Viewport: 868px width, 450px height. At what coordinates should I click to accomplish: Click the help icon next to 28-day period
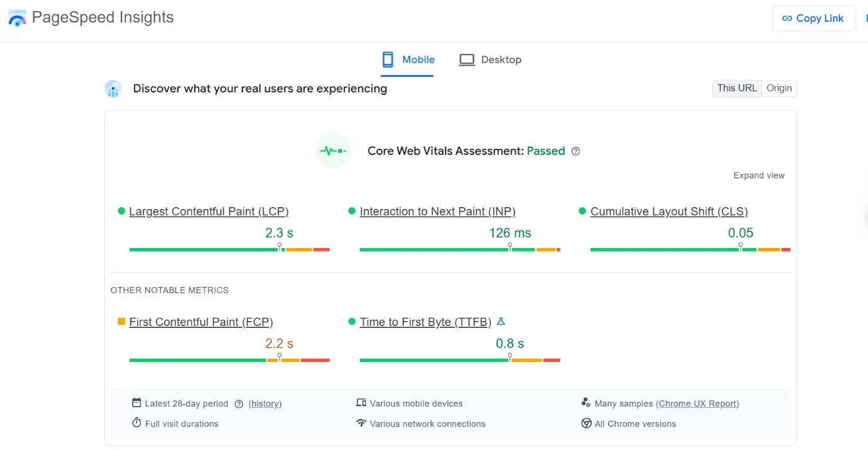point(239,403)
